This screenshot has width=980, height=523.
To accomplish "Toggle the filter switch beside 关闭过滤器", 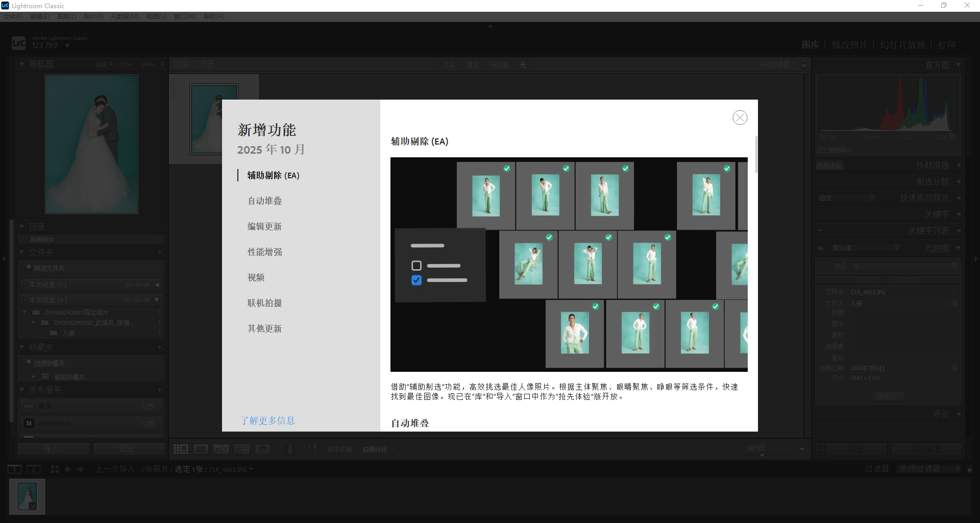I will pos(969,469).
